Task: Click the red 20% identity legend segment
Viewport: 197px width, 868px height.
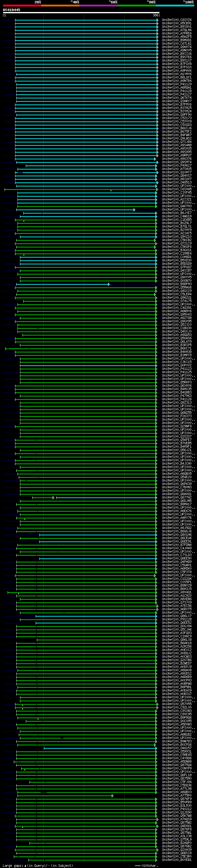Action: click(22, 6)
